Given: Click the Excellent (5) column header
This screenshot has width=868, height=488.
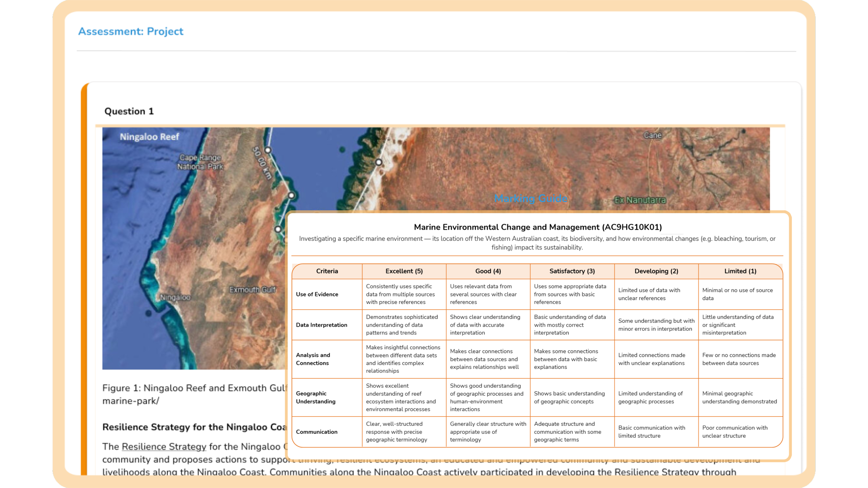Looking at the screenshot, I should click(x=404, y=271).
